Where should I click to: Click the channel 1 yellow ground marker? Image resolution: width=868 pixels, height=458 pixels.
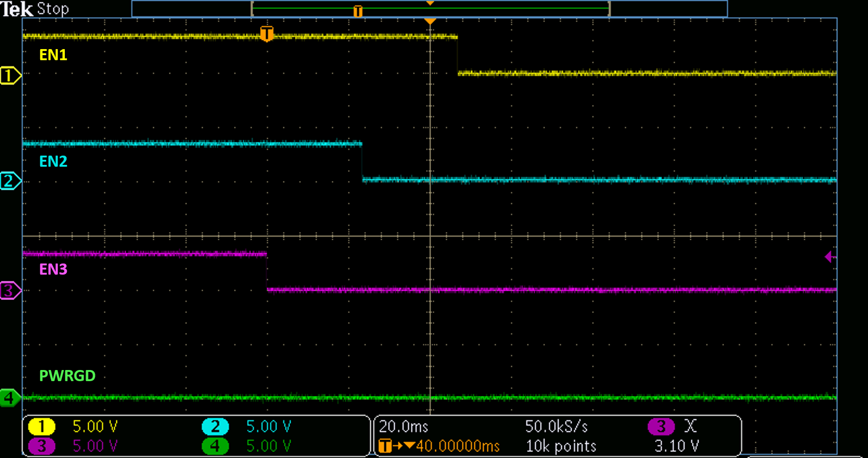point(10,75)
